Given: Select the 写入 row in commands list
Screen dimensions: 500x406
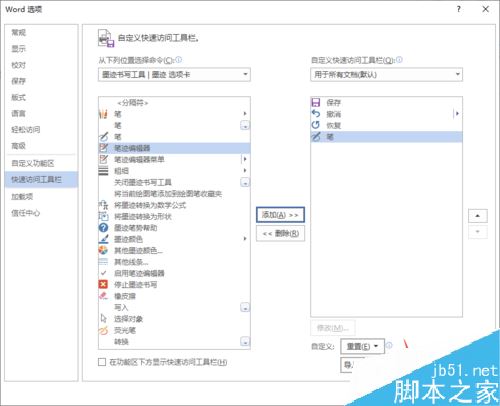Looking at the screenshot, I should (x=174, y=307).
